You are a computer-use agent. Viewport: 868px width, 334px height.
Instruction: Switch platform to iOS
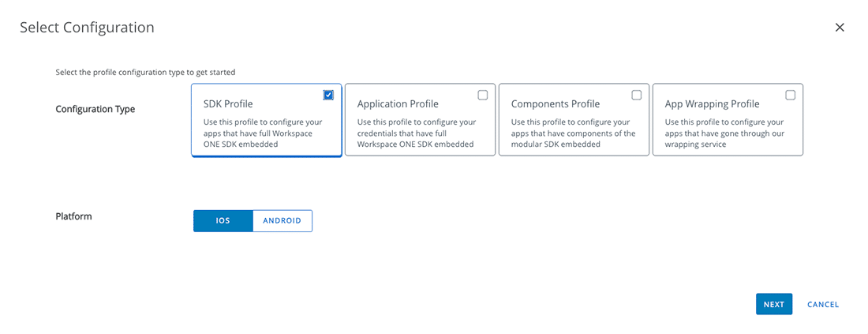pos(223,221)
